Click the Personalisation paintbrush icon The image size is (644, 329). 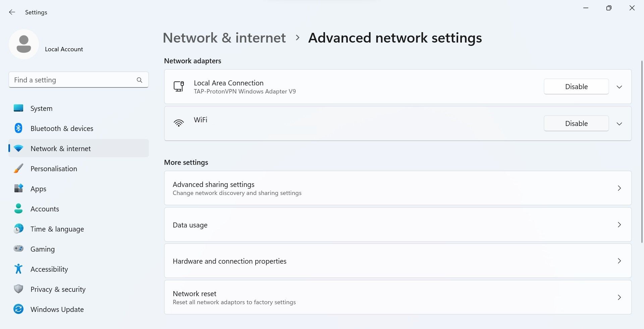(18, 169)
